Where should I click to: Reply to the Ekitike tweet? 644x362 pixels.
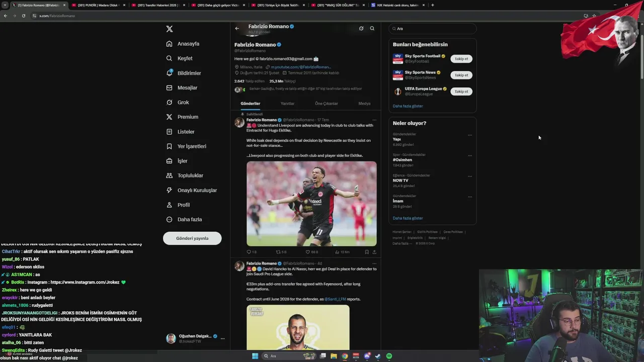click(x=251, y=252)
